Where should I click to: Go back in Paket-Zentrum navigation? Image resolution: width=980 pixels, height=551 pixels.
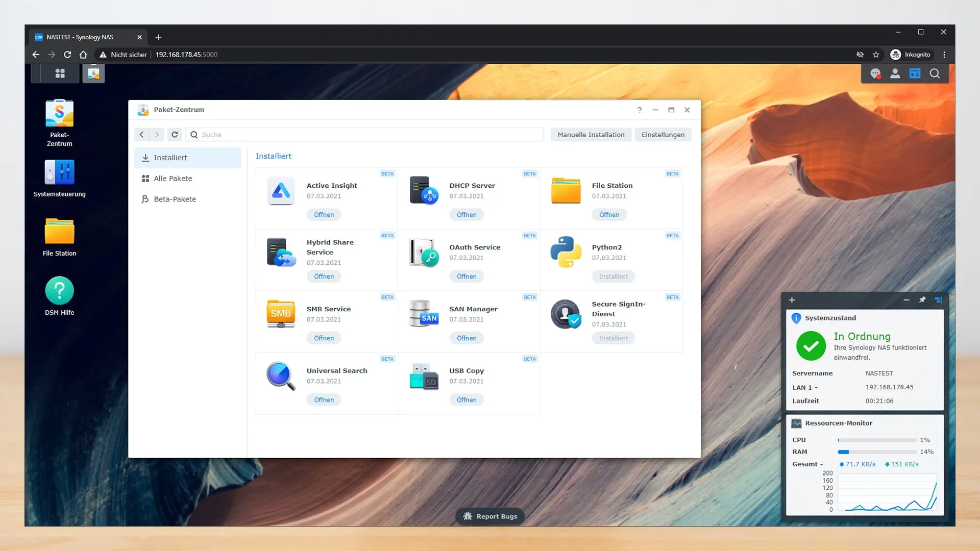[141, 135]
